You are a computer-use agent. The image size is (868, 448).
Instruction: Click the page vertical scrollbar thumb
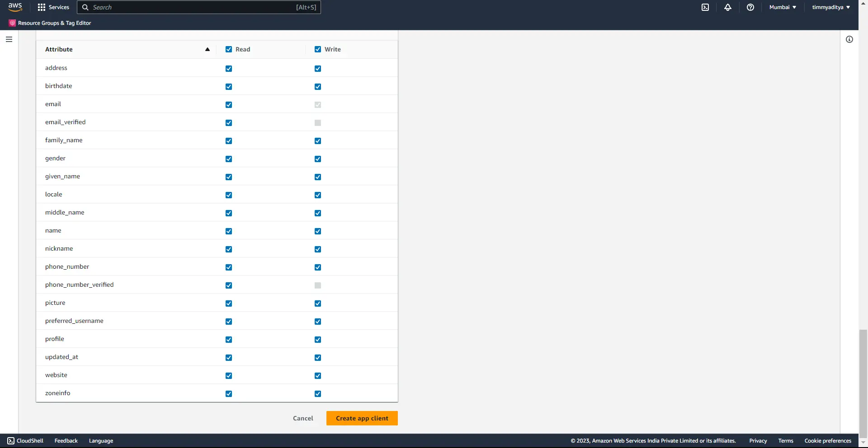863,384
